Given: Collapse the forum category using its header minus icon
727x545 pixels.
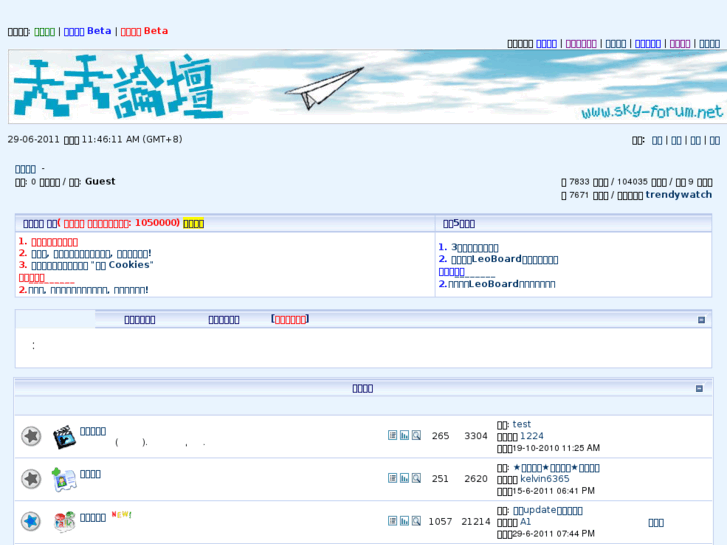Looking at the screenshot, I should [x=699, y=388].
